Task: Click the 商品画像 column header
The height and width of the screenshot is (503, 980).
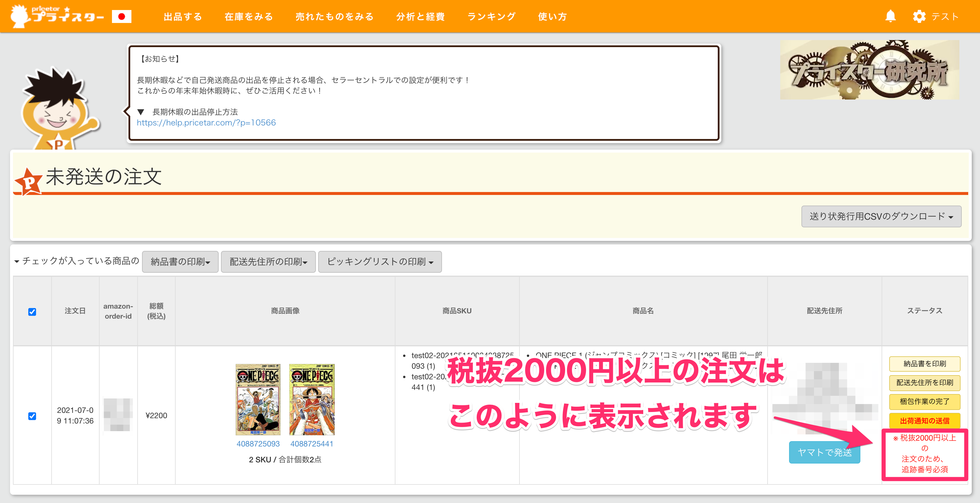Action: (x=285, y=311)
